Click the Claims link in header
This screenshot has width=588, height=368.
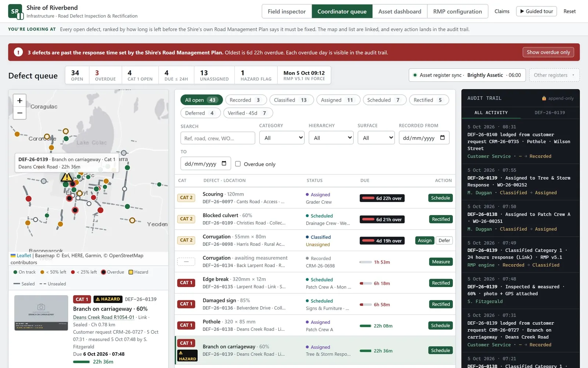(x=502, y=11)
